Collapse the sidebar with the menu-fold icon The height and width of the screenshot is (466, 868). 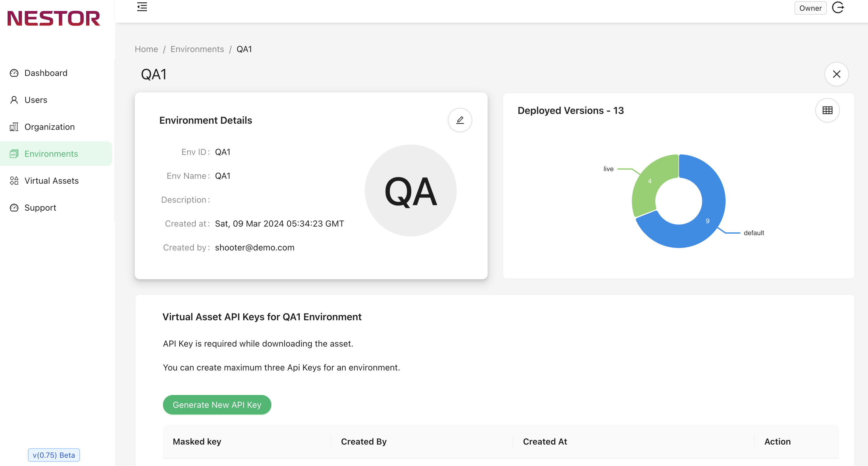[142, 7]
